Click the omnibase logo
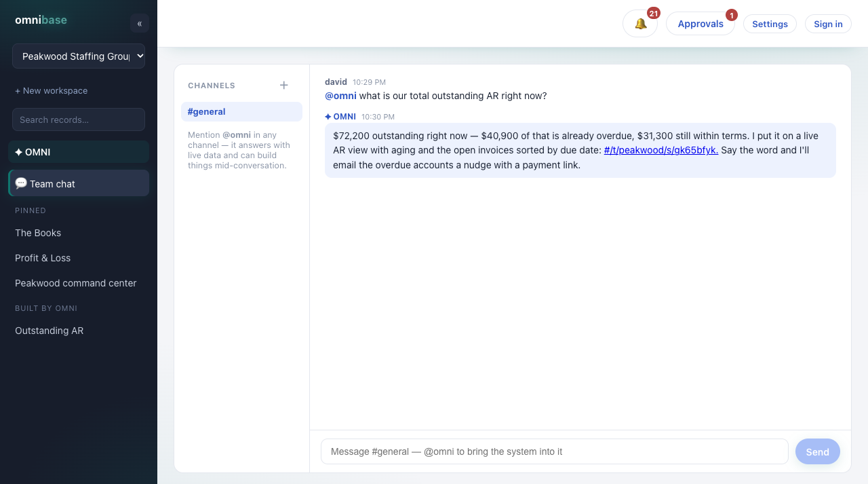 tap(41, 20)
